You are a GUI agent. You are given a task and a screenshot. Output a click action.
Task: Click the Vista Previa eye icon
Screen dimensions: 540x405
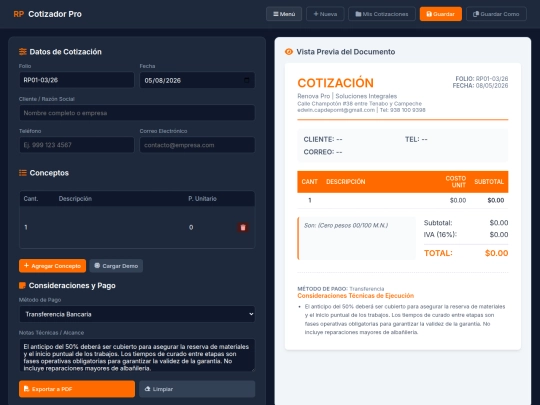289,52
